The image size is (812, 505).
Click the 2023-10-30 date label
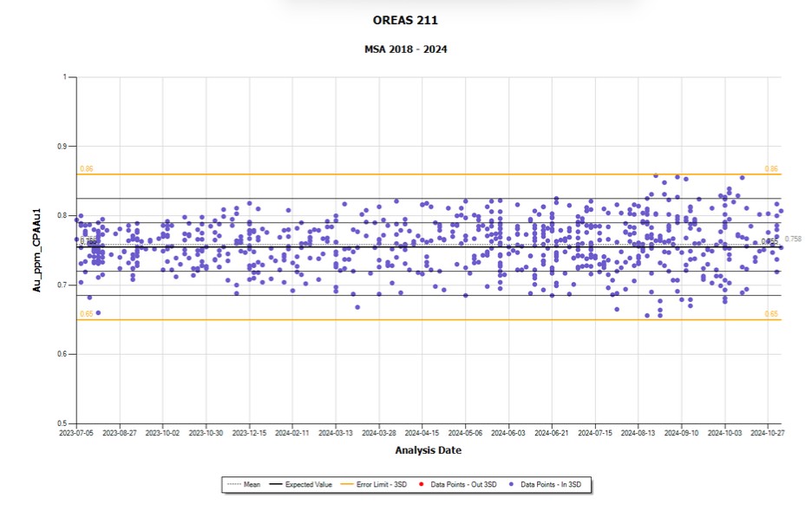206,433
